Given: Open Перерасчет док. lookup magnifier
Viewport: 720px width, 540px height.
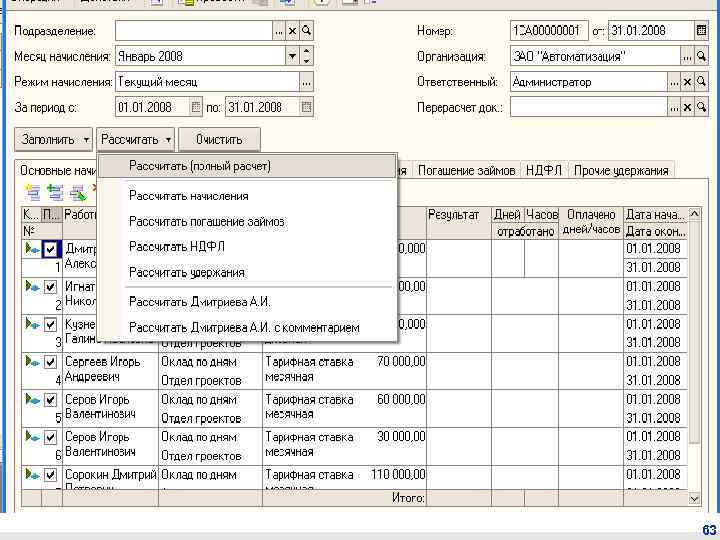Looking at the screenshot, I should click(x=701, y=107).
